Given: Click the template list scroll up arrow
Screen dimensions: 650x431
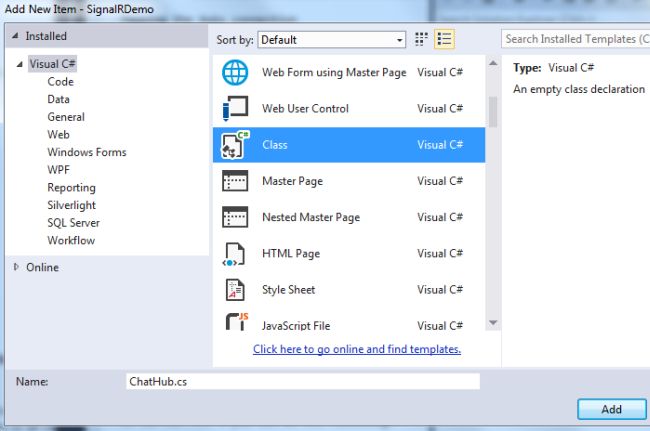Looking at the screenshot, I should 493,63.
